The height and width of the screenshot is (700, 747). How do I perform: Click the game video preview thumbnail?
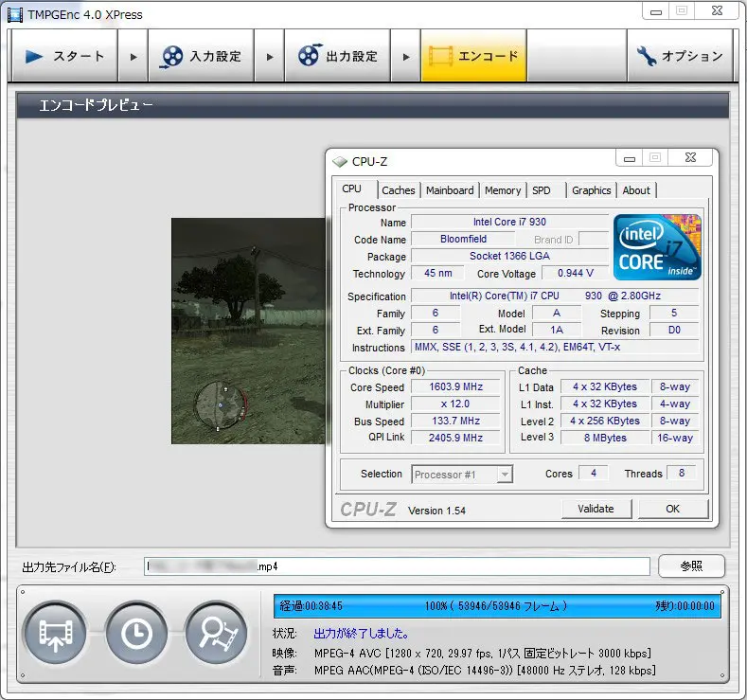[248, 331]
